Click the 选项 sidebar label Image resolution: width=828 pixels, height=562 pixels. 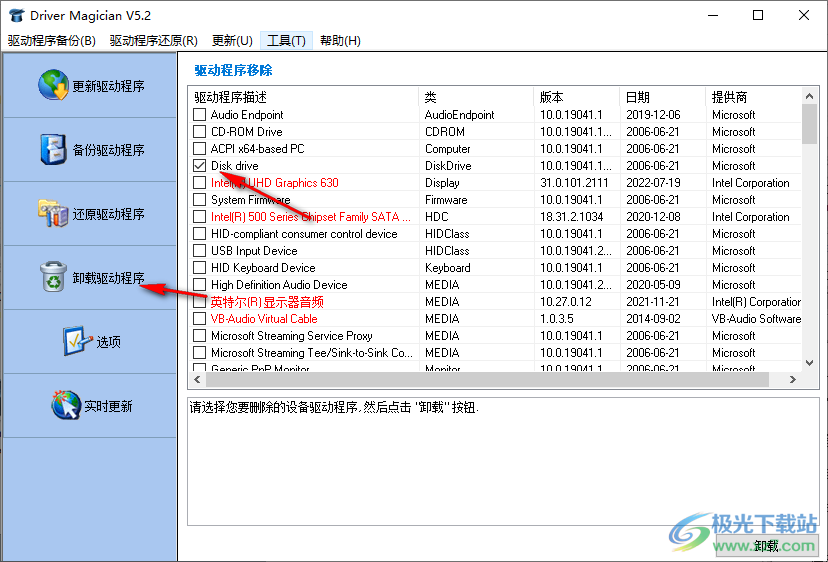[108, 342]
